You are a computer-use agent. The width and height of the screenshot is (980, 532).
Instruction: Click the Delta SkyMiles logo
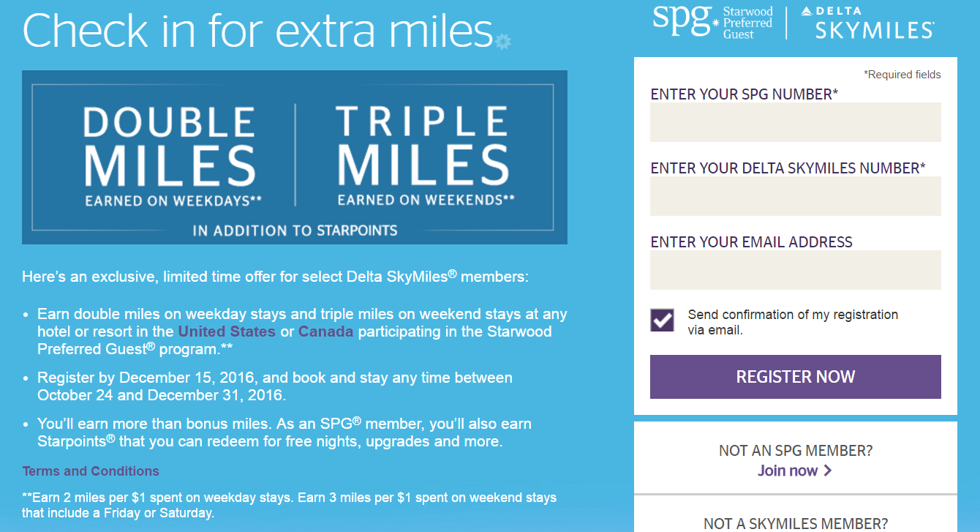point(867,22)
